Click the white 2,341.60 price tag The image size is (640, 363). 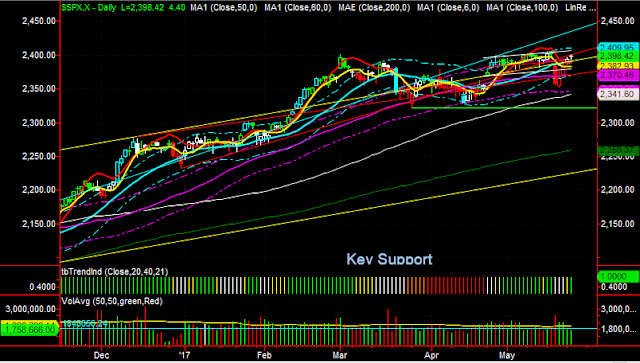coord(618,94)
